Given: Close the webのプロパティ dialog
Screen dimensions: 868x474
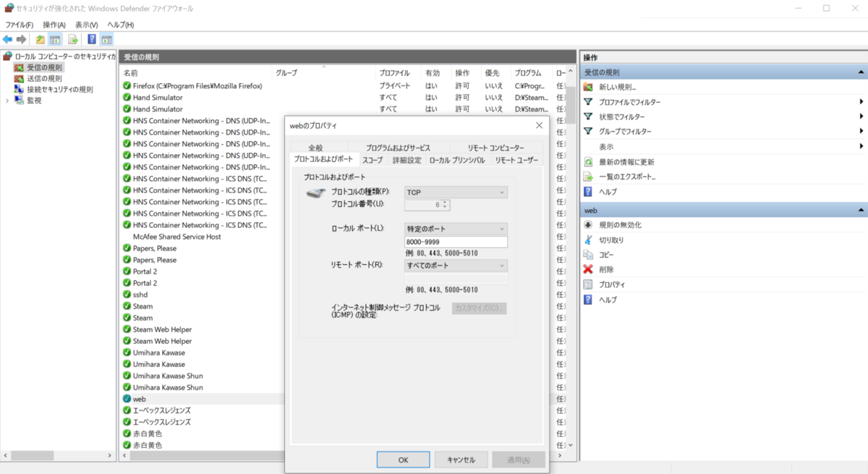Looking at the screenshot, I should tap(539, 125).
